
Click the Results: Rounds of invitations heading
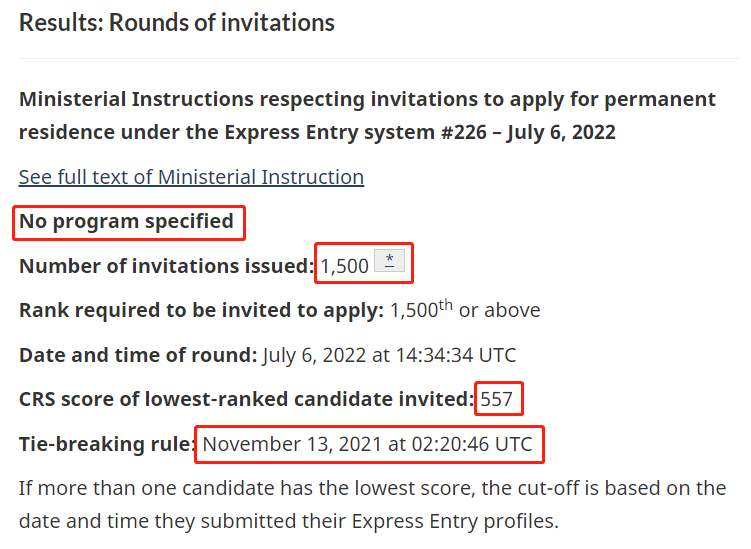pos(177,23)
